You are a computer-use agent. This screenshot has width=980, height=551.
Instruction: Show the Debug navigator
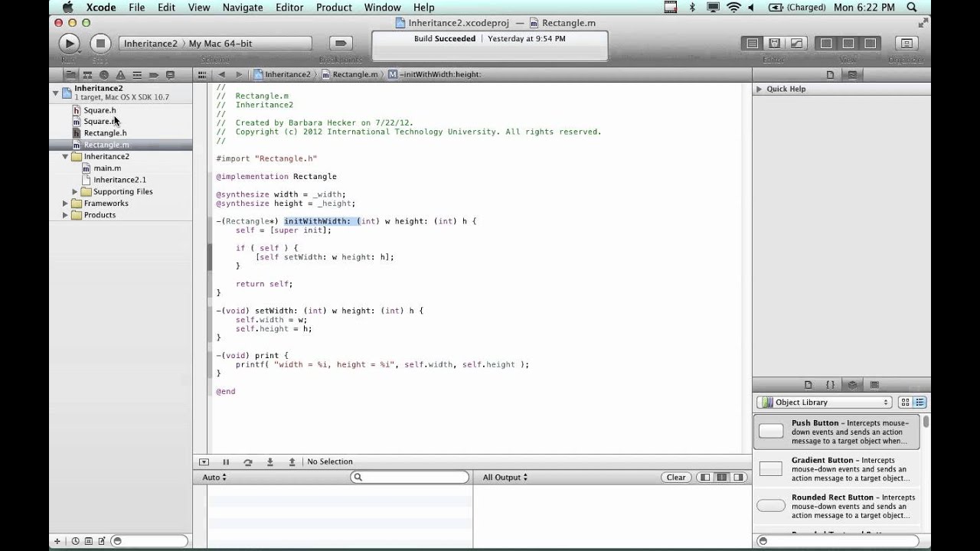click(137, 75)
